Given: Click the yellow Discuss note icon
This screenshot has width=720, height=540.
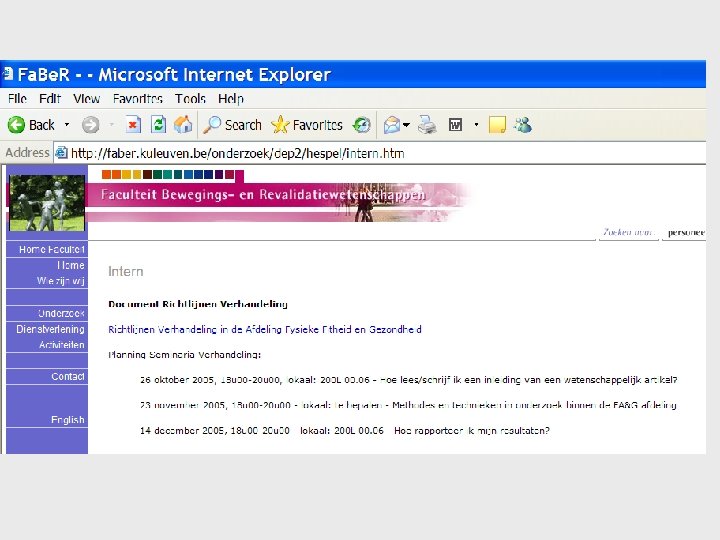Looking at the screenshot, I should pyautogui.click(x=497, y=125).
